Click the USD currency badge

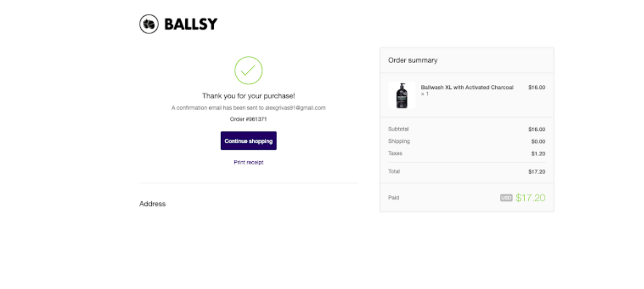tap(506, 198)
